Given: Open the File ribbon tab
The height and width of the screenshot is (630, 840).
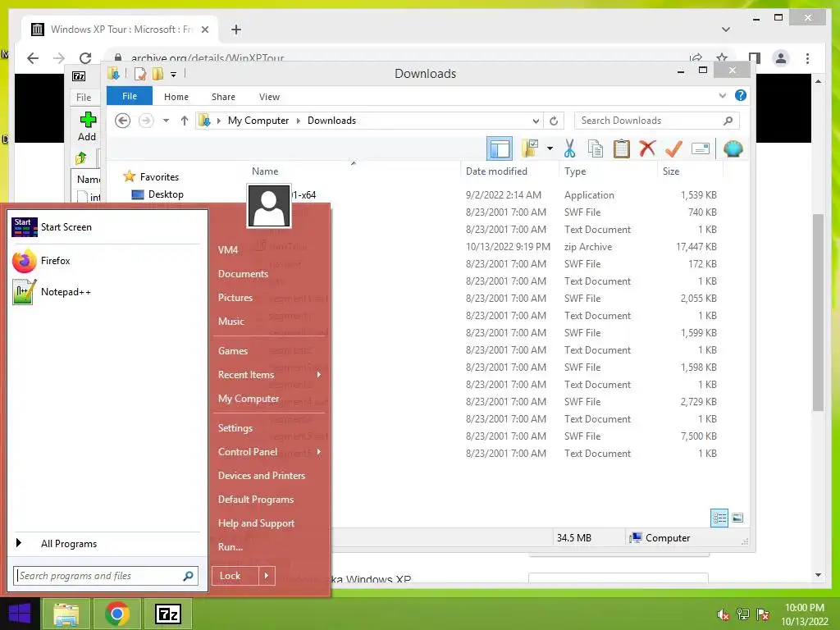Looking at the screenshot, I should tap(130, 97).
